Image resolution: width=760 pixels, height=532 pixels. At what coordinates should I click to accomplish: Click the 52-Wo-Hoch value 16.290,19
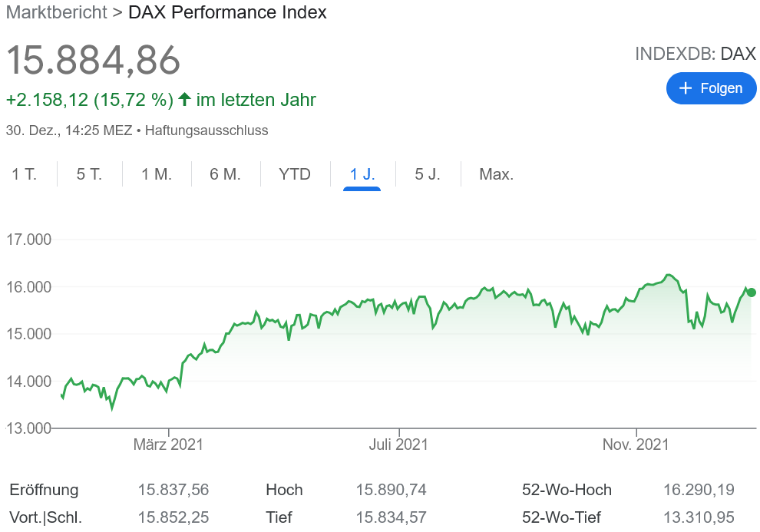pyautogui.click(x=699, y=490)
